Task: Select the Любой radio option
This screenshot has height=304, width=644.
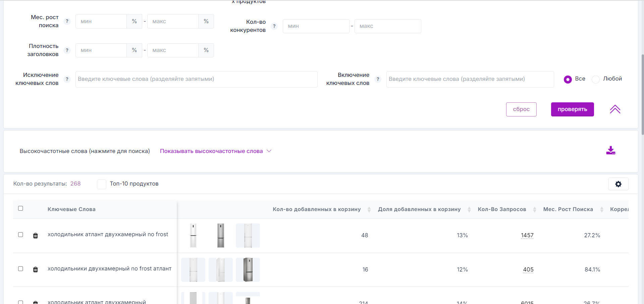Action: 596,79
